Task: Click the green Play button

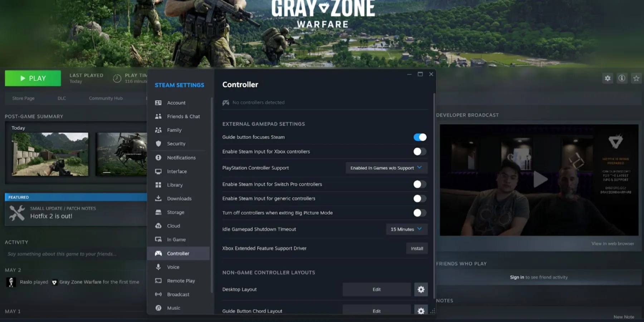Action: click(33, 78)
